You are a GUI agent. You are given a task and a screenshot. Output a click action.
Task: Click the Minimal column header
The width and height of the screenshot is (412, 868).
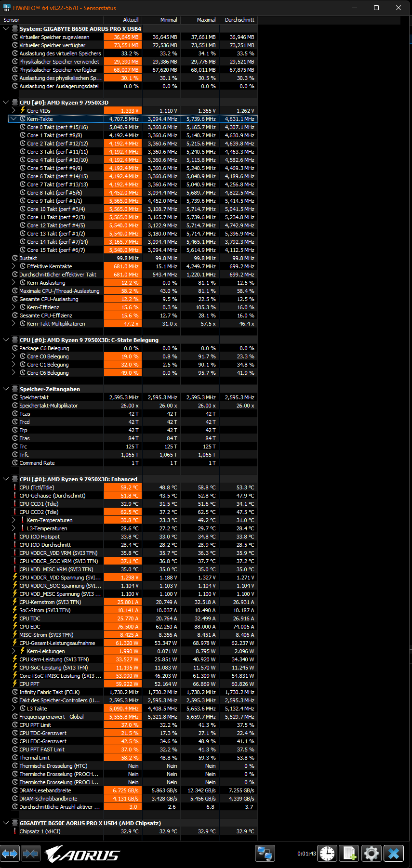tap(161, 20)
